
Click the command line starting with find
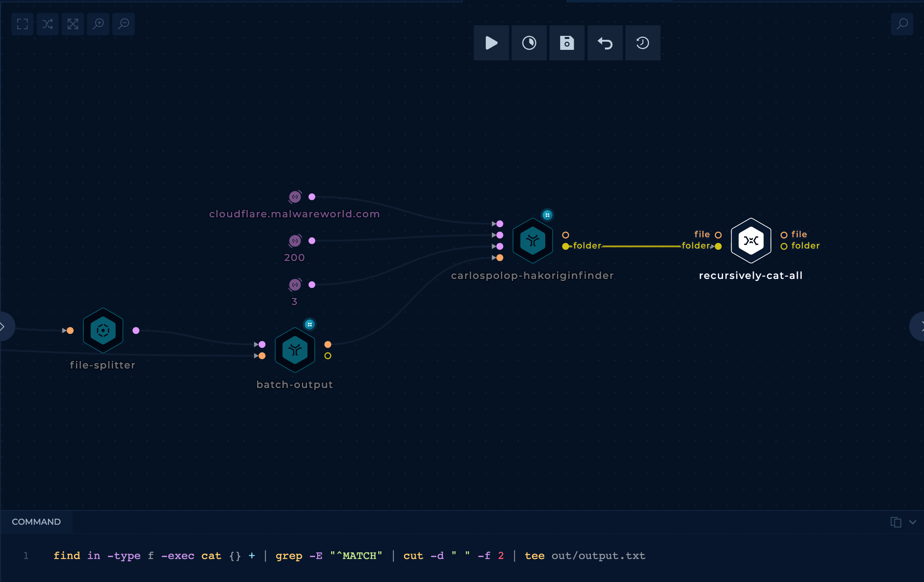pos(349,556)
